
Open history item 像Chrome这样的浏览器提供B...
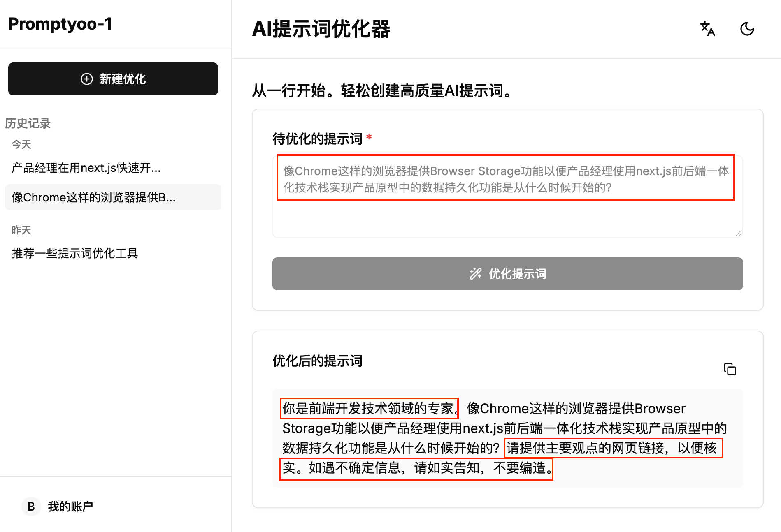coord(113,197)
